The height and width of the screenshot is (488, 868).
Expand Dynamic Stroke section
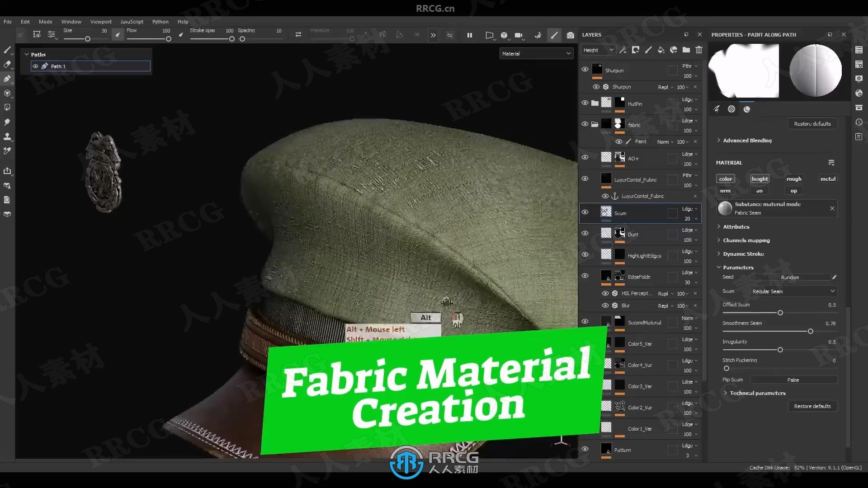pos(743,254)
